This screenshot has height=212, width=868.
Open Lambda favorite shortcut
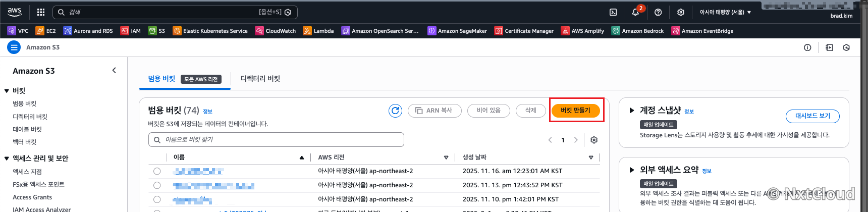318,31
